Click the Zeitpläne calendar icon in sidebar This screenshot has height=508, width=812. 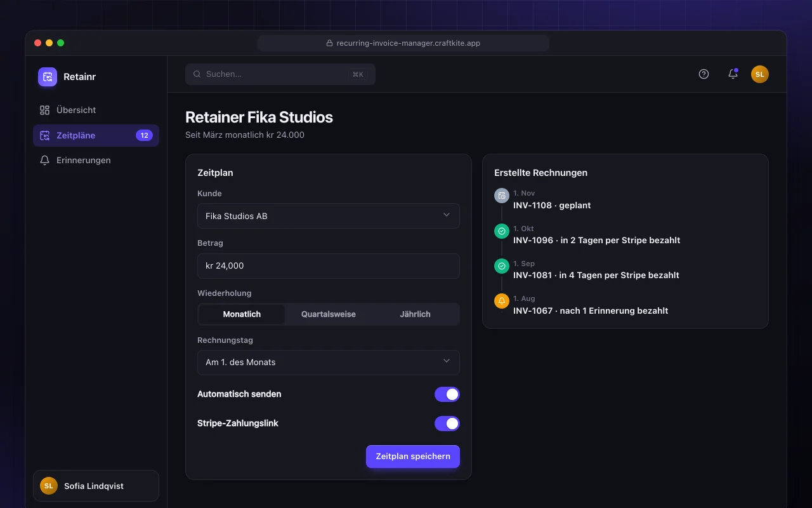[x=44, y=135]
